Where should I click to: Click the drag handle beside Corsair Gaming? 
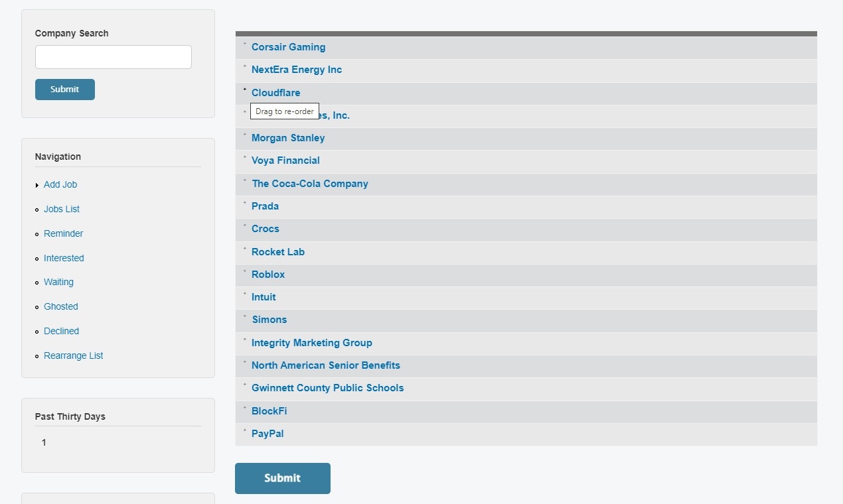point(244,43)
